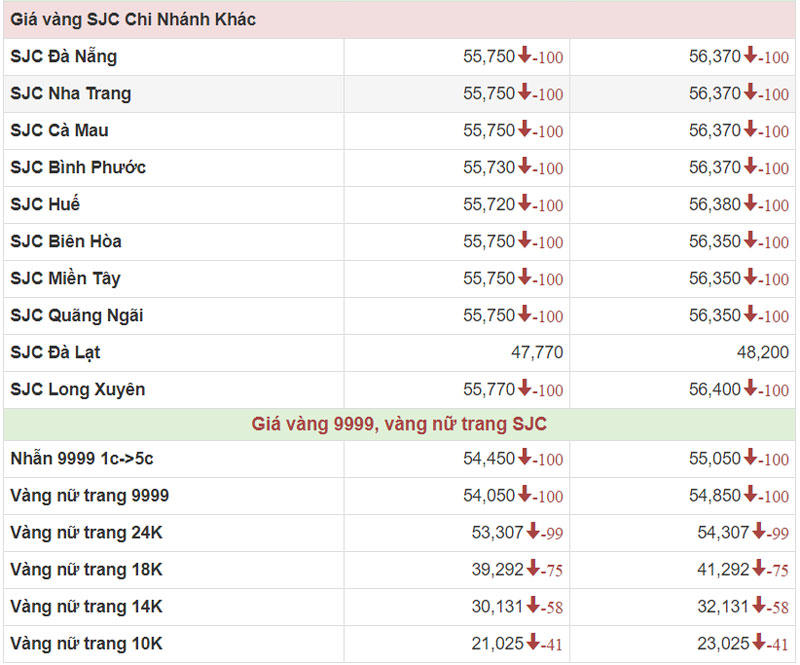The width and height of the screenshot is (800, 665).
Task: Click the 47,770 price for Đà Lạt
Action: tap(536, 352)
